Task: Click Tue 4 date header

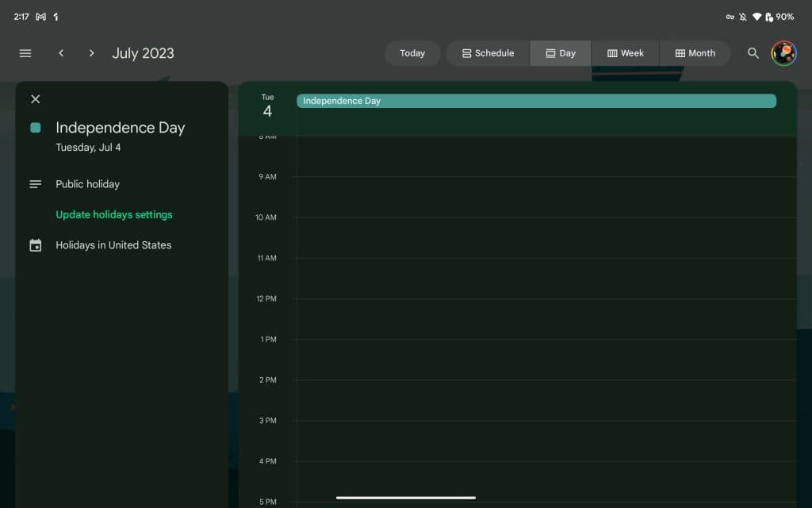Action: tap(267, 105)
